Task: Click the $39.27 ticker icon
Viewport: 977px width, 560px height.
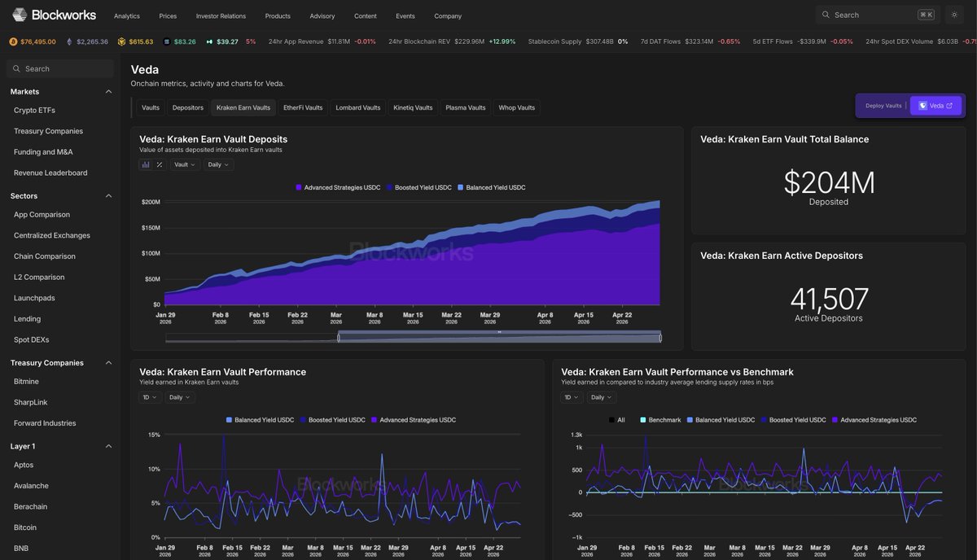Action: 209,42
